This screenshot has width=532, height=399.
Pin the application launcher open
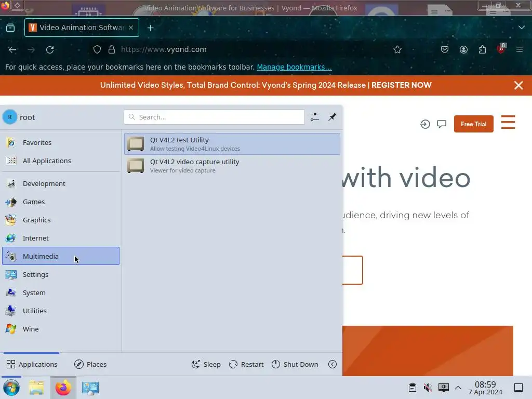tap(332, 117)
